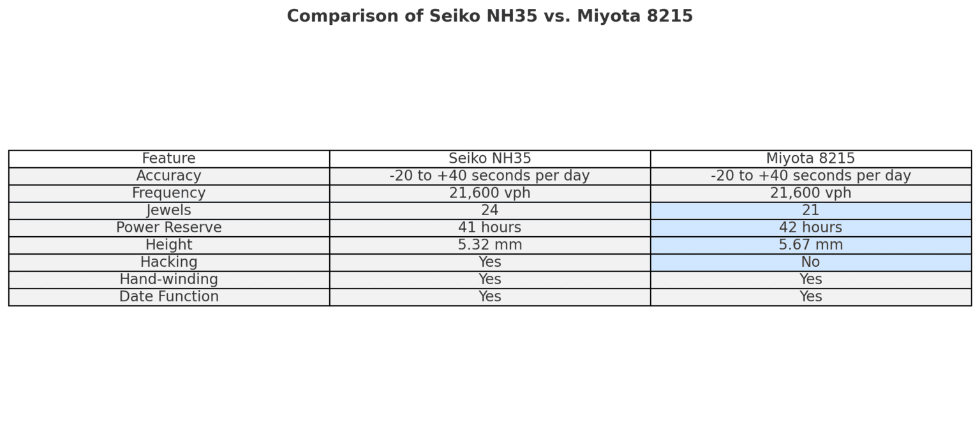Select the Jewels row label

168,210
